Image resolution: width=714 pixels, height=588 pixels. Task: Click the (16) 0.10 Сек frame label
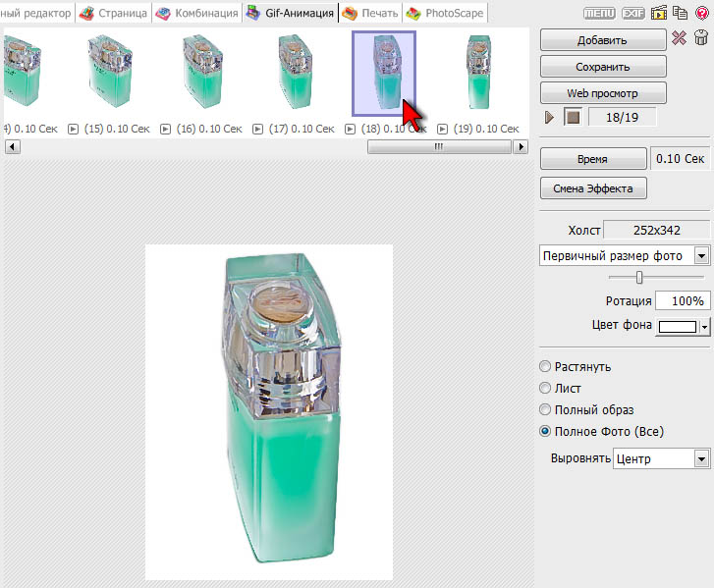pos(209,130)
